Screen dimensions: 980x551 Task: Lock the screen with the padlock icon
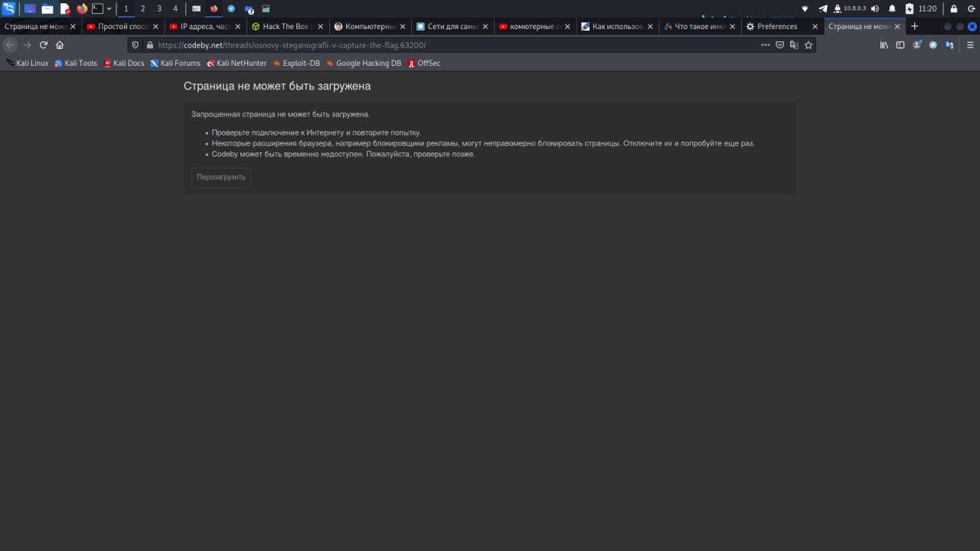click(x=954, y=8)
